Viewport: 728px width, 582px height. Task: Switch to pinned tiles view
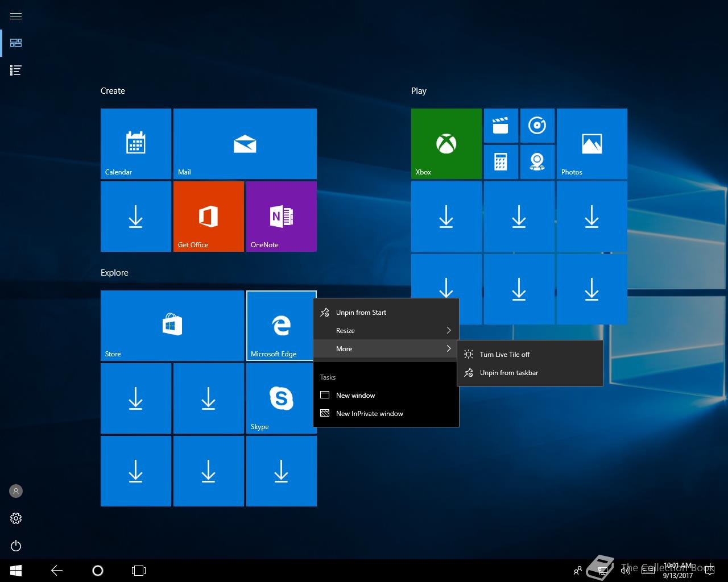pyautogui.click(x=16, y=43)
